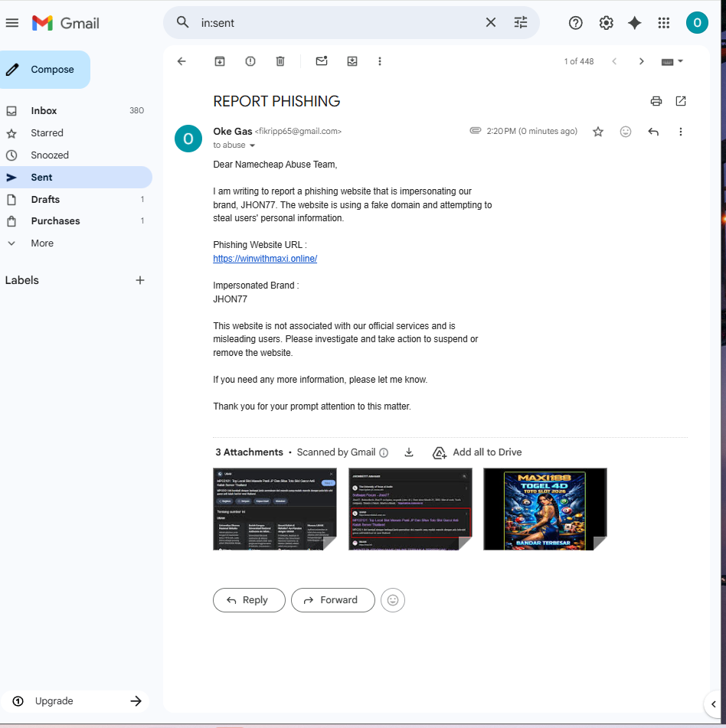Star the REPORT PHISHING message
Image resolution: width=726 pixels, height=728 pixels.
click(598, 132)
